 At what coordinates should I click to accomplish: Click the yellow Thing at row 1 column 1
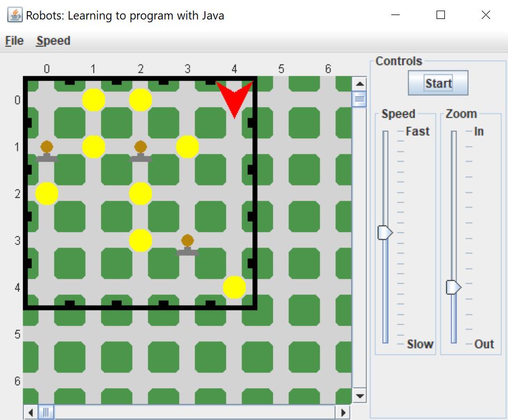click(x=94, y=147)
